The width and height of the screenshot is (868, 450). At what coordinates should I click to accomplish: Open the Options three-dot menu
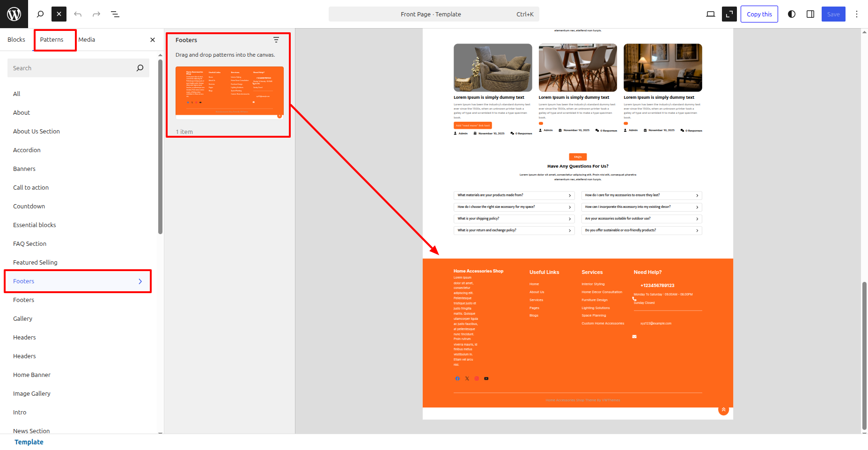tap(857, 14)
